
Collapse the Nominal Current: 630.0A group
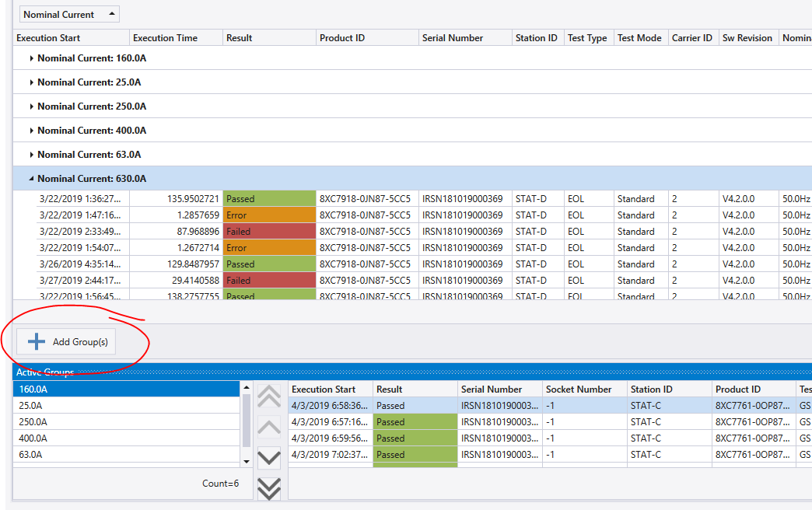[x=32, y=179]
